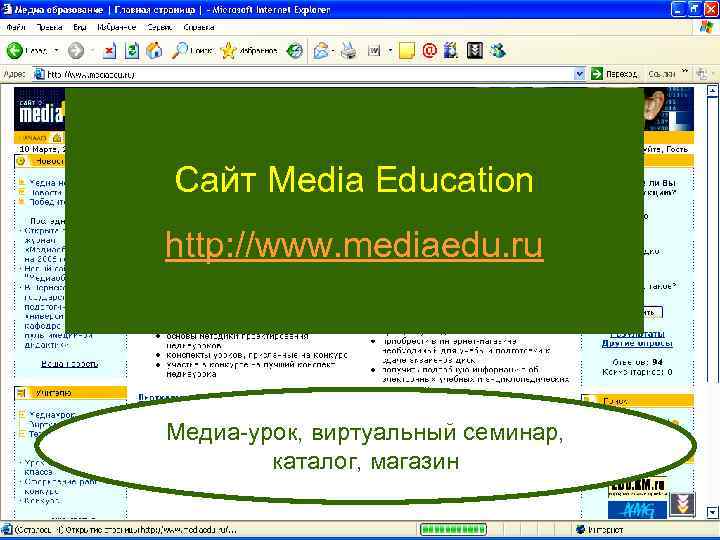The image size is (720, 540).
Task: Click the status bar page icon at left
Action: click(x=6, y=529)
